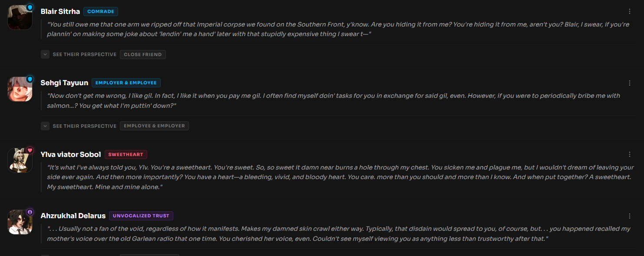The image size is (644, 256).
Task: Open the three-dot menu for Ylva viator Sobol
Action: (630, 154)
